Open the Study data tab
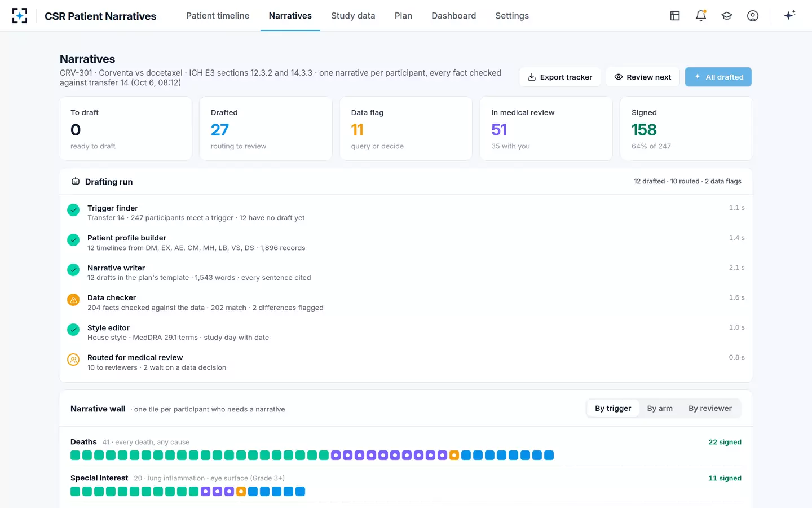 (x=353, y=16)
